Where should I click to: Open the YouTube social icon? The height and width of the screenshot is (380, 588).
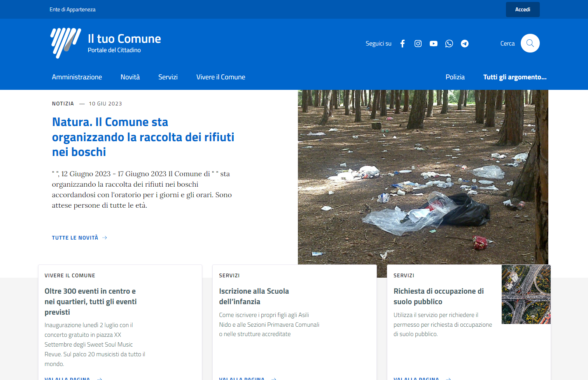434,44
